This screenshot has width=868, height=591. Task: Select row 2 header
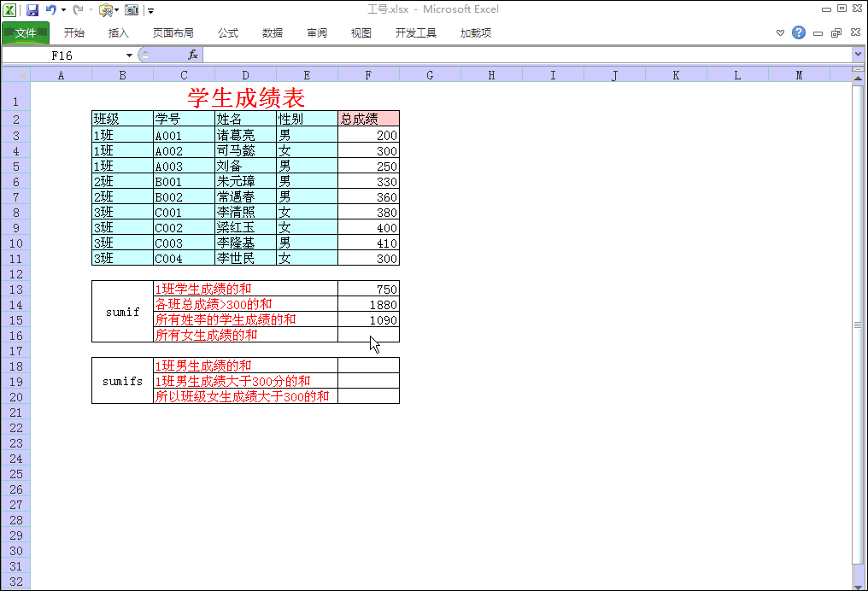[16, 119]
